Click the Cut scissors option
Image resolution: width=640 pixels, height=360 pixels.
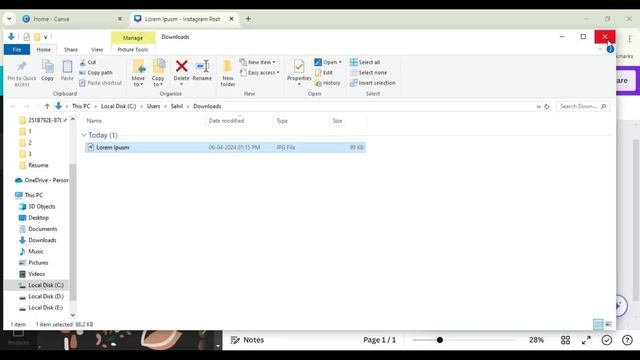pos(88,62)
